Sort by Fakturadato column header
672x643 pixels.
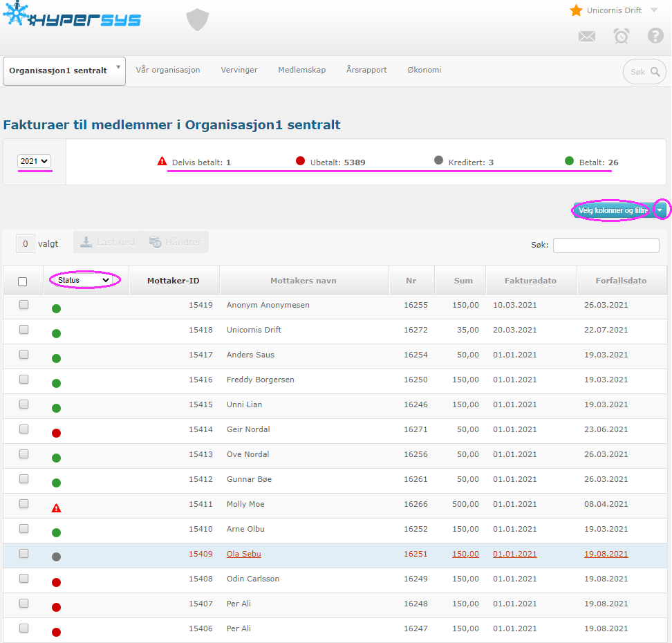(x=530, y=281)
